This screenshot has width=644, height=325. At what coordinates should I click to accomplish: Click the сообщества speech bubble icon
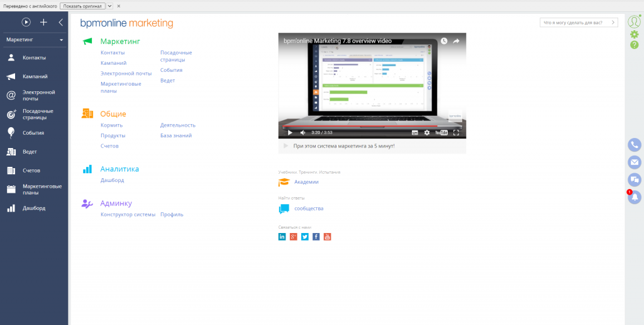(x=284, y=209)
